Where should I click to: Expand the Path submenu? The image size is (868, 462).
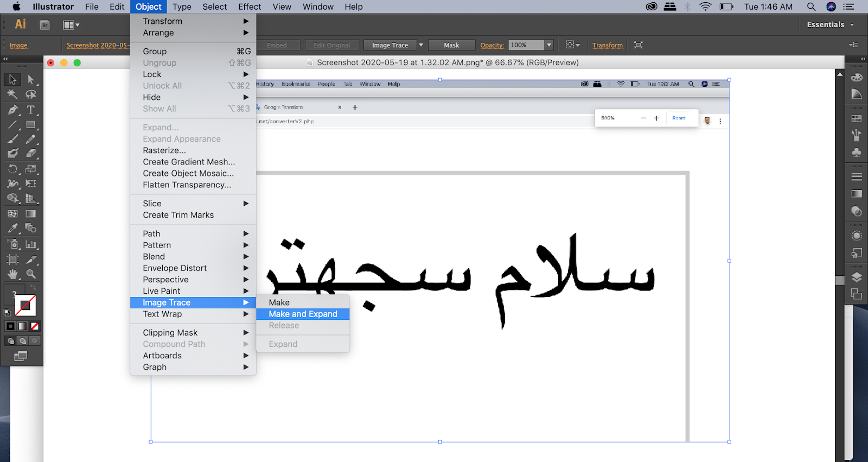[x=193, y=234]
